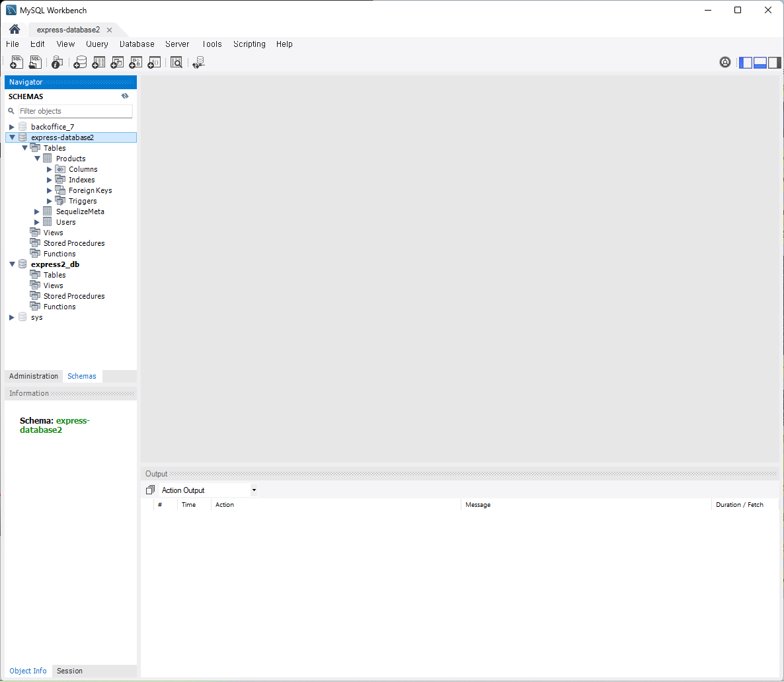Toggle the bottom output panel visibility
Viewport: 784px width, 682px height.
point(760,63)
